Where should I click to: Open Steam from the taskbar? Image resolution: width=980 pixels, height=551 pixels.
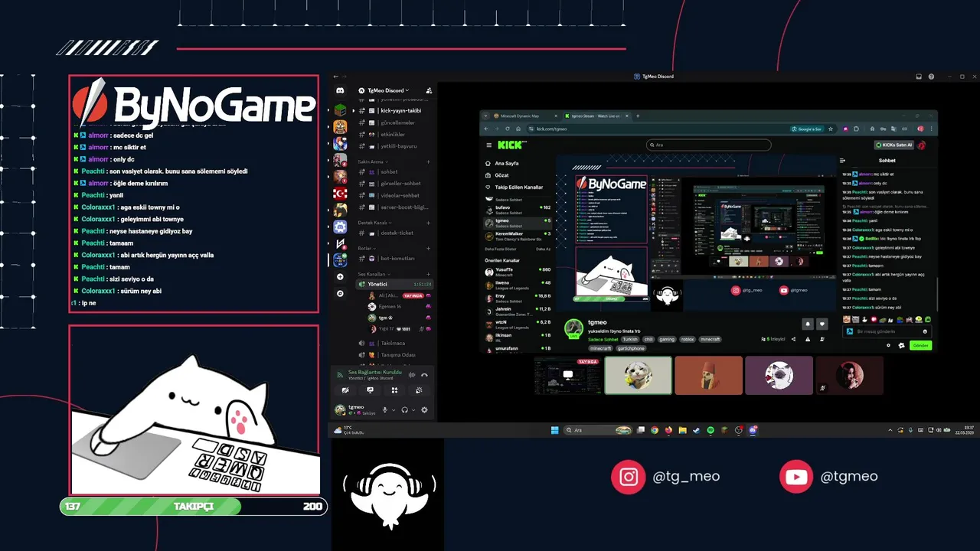click(697, 430)
